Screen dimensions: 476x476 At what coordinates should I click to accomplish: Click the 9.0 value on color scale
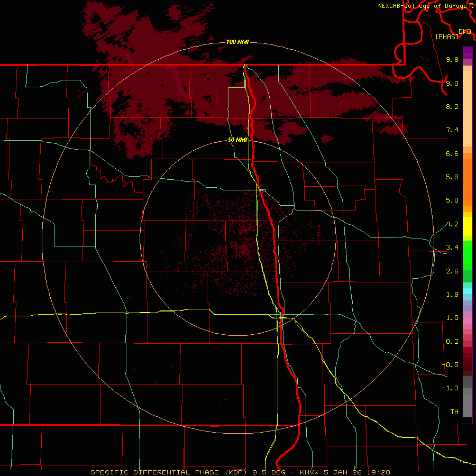pyautogui.click(x=452, y=83)
